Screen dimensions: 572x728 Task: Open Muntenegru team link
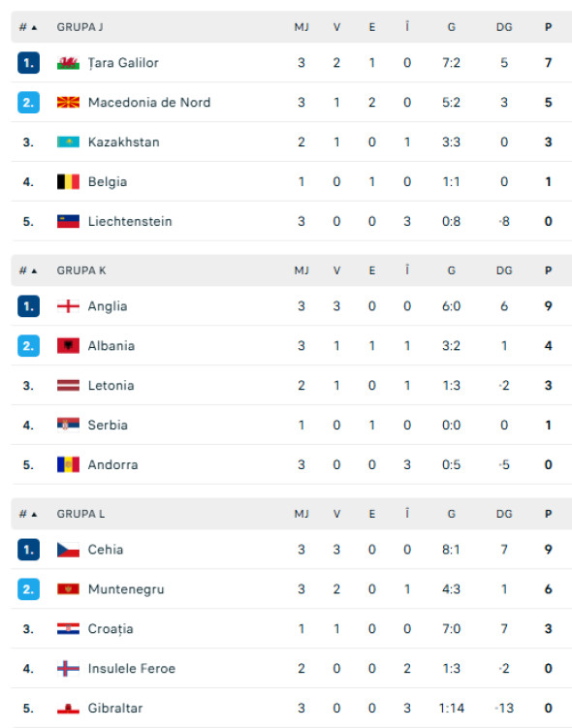pos(126,589)
